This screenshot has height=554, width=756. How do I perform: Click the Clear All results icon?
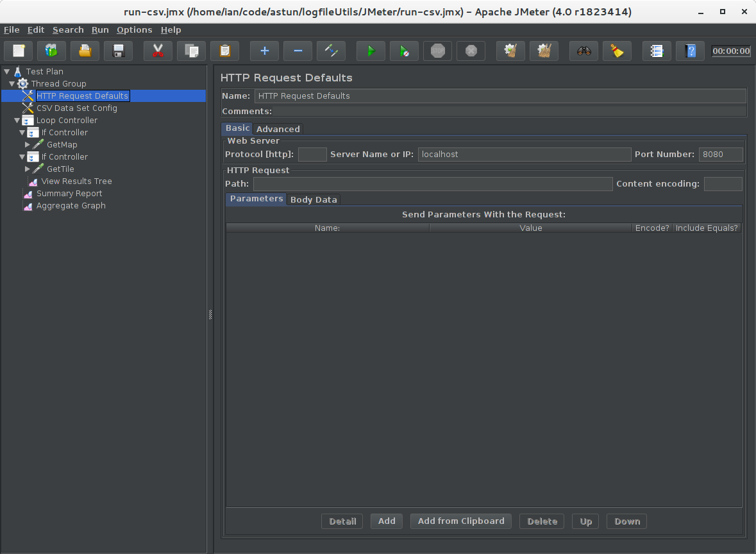click(x=544, y=51)
